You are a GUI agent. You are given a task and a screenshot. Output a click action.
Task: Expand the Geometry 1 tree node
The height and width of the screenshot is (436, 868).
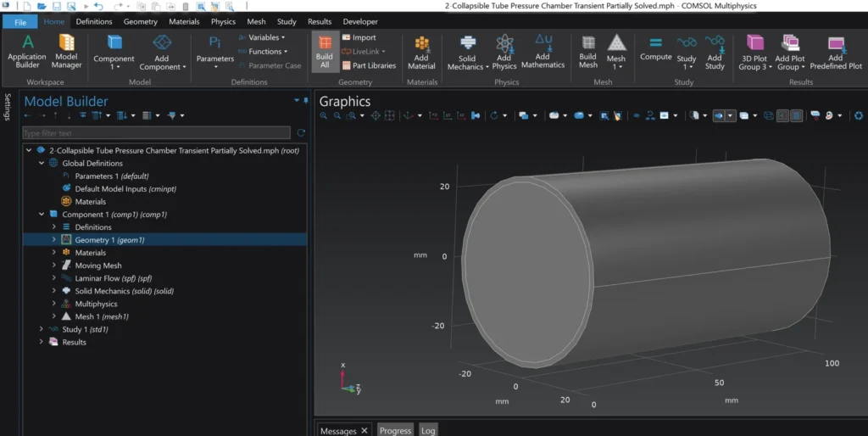tap(54, 240)
